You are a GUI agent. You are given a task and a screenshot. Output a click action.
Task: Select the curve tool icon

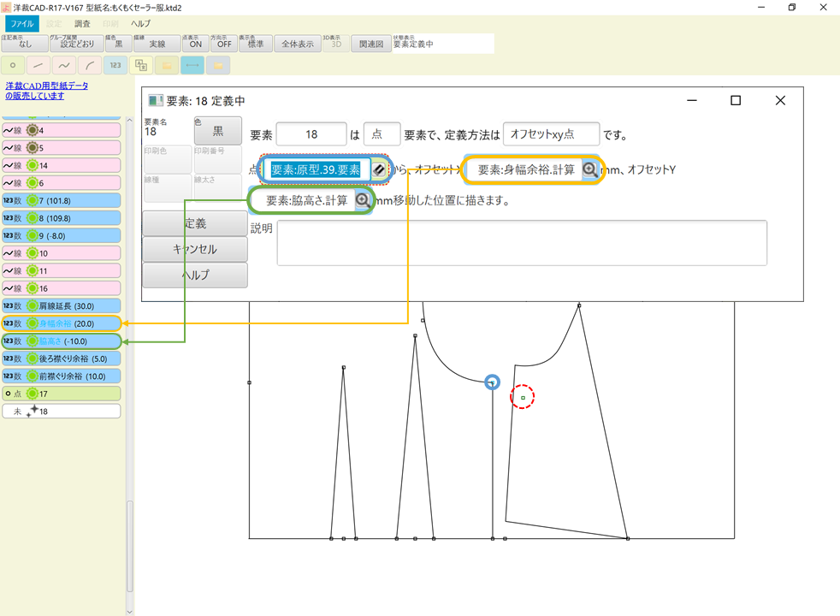[64, 65]
